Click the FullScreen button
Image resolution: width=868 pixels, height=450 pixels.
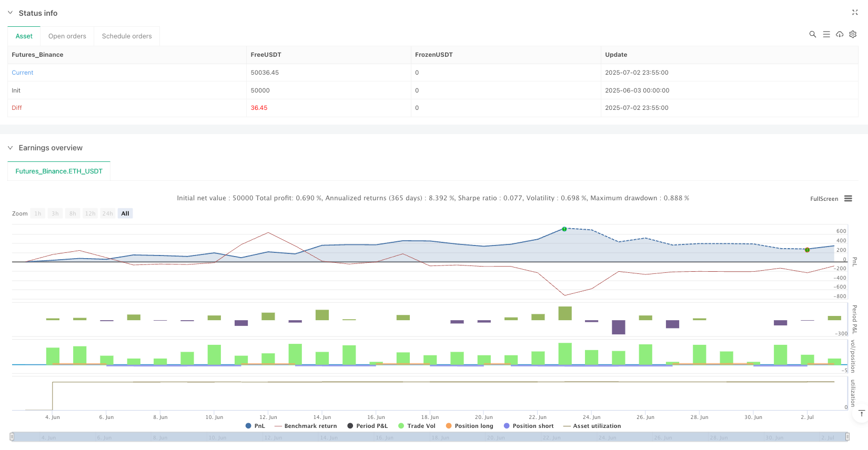coord(824,199)
